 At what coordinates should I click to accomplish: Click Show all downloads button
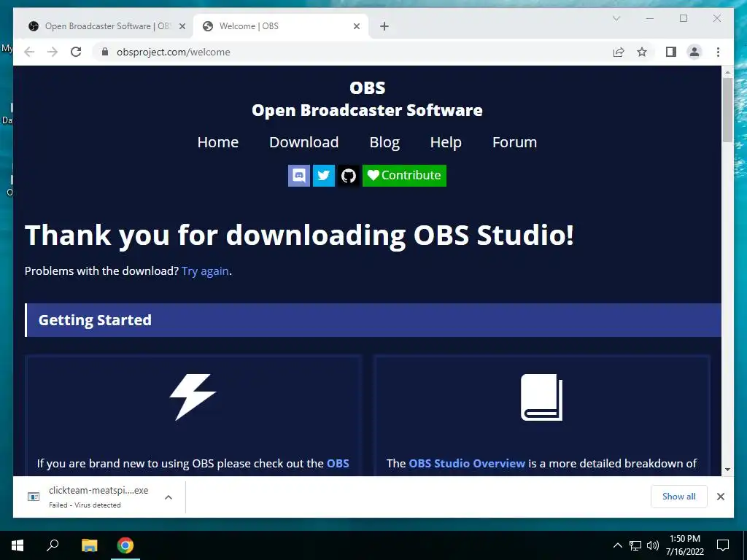(679, 496)
